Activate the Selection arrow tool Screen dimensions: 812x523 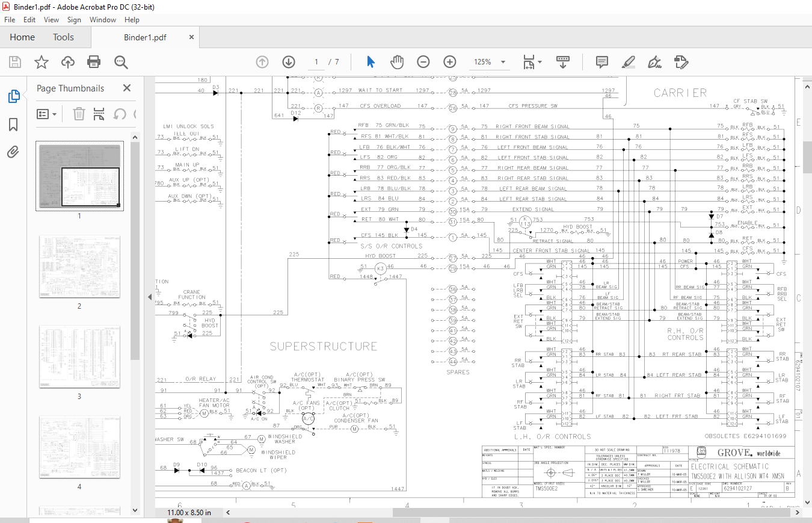coord(371,62)
